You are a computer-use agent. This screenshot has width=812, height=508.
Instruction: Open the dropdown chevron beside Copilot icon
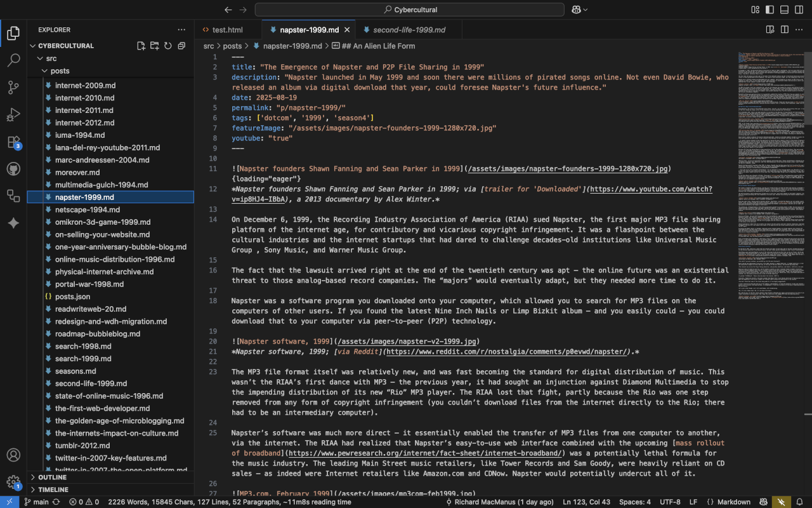pos(585,10)
